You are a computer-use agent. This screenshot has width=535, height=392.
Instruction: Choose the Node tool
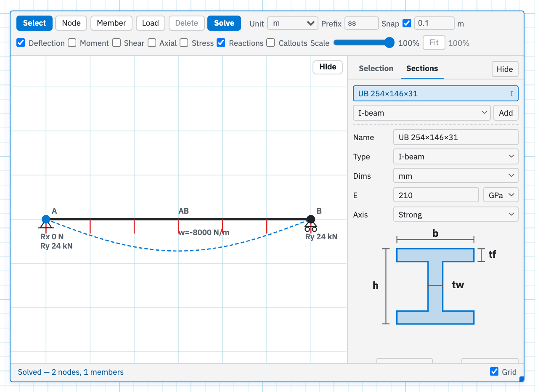click(x=71, y=23)
